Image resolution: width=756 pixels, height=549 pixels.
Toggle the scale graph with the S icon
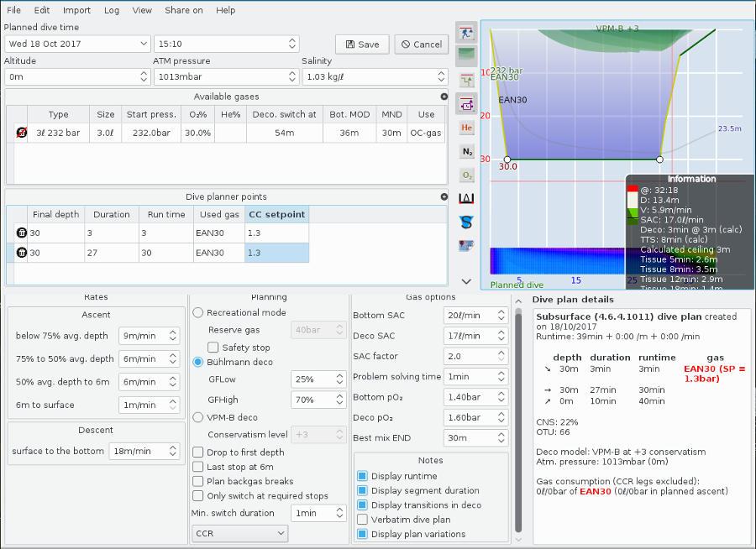click(466, 223)
